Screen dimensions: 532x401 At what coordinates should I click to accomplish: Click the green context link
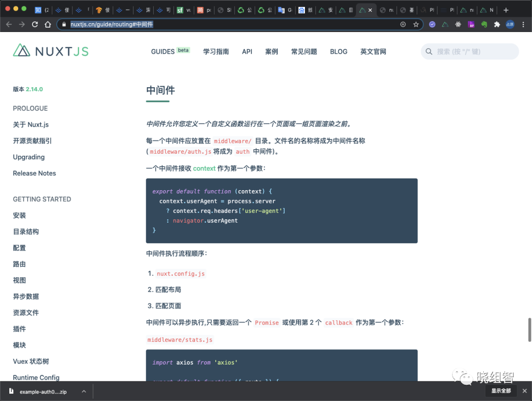click(204, 168)
